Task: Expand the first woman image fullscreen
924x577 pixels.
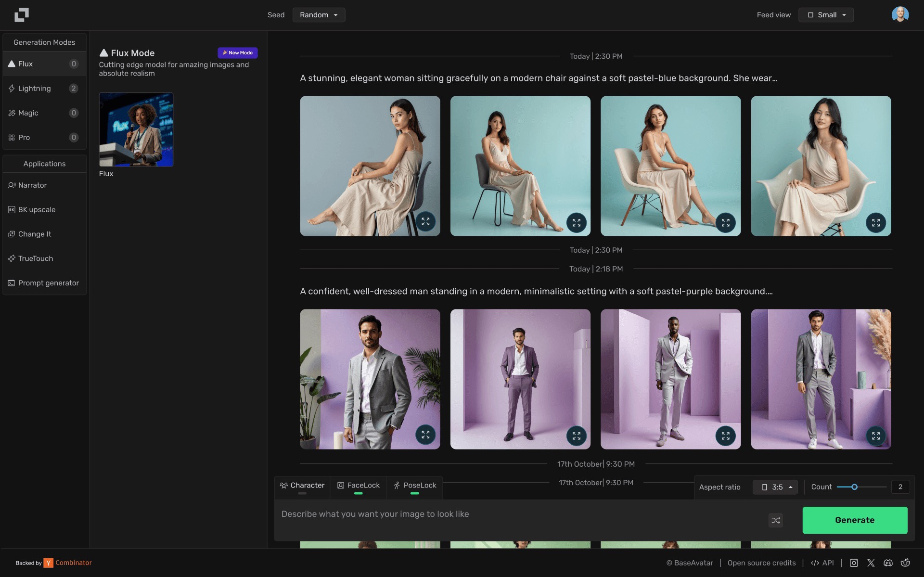Action: [425, 222]
